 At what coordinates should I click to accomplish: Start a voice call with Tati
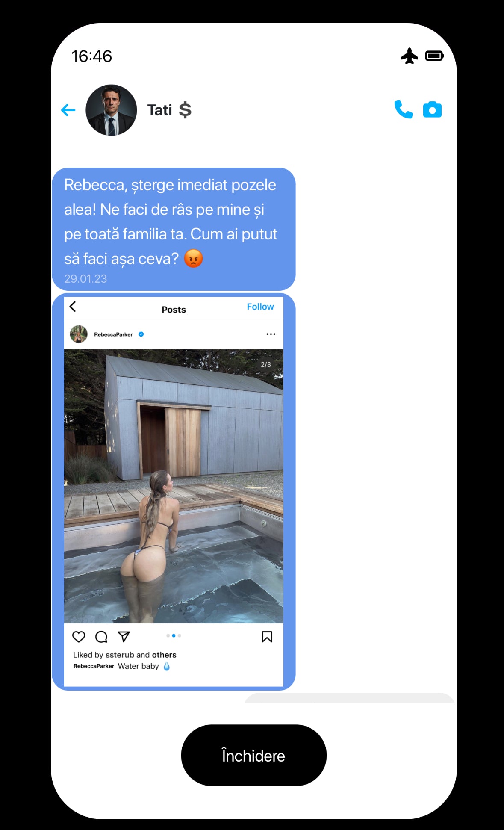coord(403,109)
